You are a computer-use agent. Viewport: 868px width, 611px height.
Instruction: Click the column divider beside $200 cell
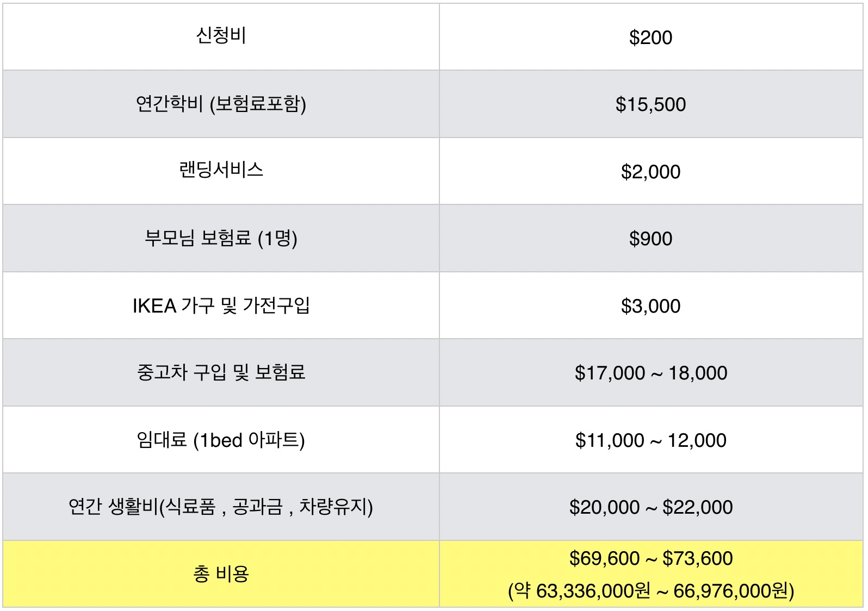tap(439, 36)
